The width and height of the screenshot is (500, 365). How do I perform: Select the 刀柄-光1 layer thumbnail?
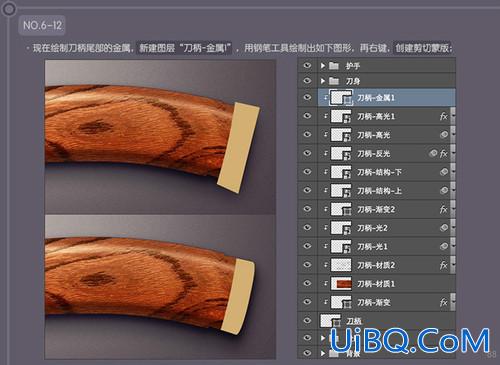(341, 246)
